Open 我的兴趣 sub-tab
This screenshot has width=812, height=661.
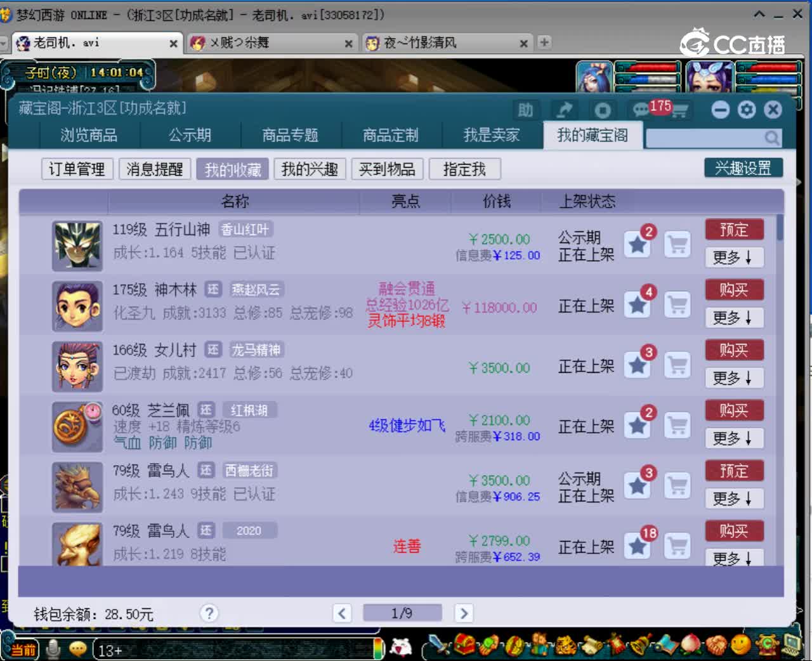click(310, 169)
